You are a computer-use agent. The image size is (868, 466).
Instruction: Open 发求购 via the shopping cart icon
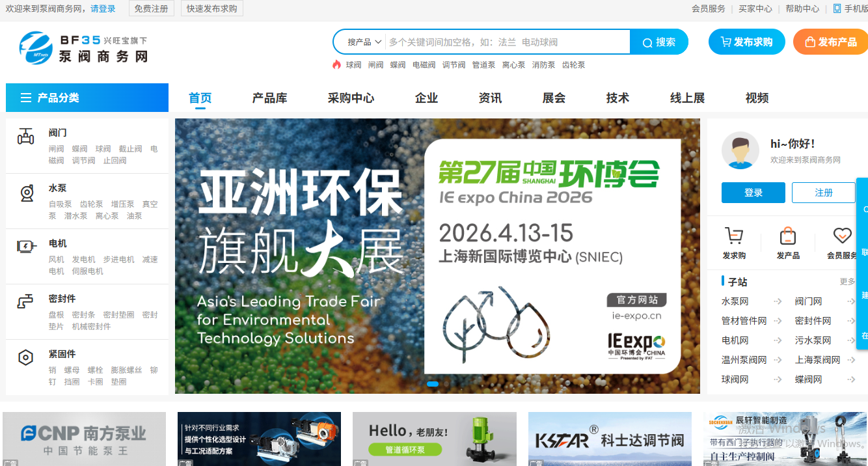(734, 234)
